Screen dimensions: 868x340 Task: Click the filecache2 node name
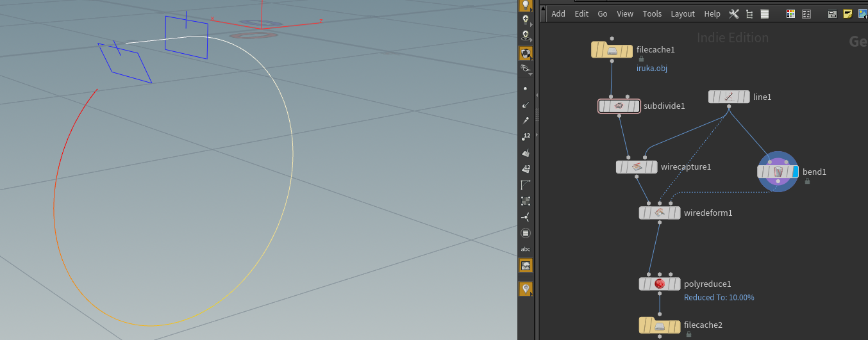[703, 325]
